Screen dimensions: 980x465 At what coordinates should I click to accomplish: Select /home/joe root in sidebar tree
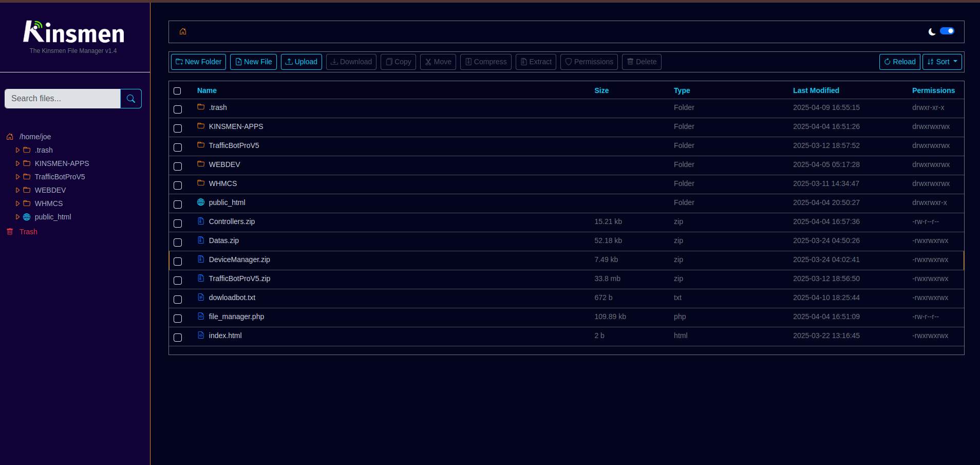[35, 137]
